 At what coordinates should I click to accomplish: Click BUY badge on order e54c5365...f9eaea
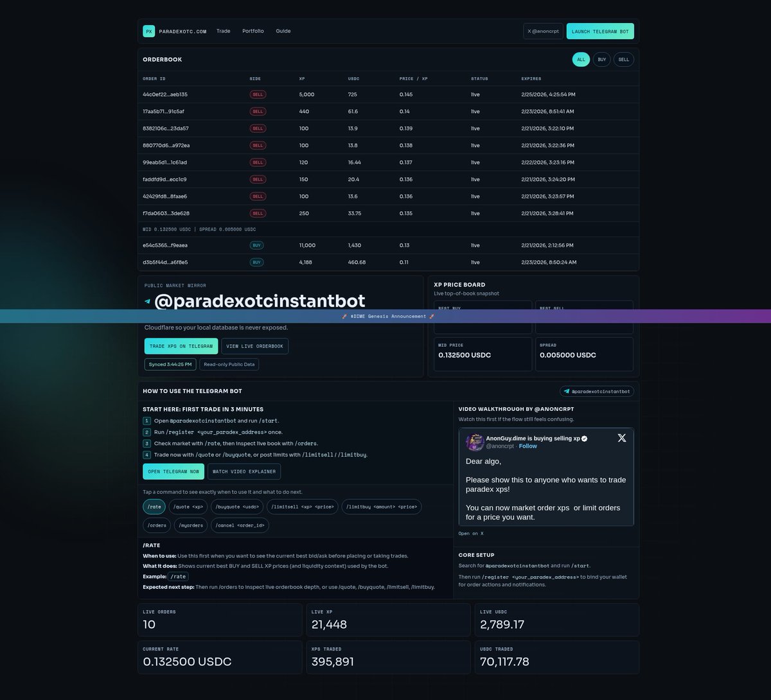pyautogui.click(x=256, y=245)
